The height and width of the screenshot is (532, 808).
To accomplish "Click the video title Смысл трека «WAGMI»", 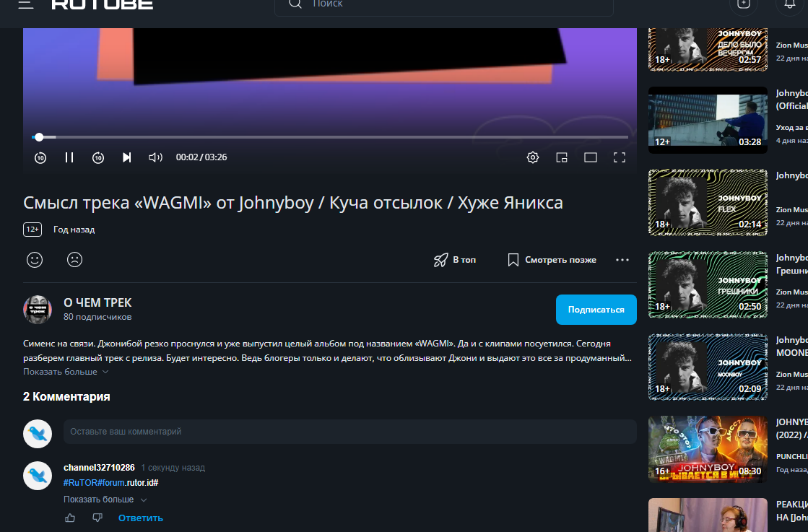I will tap(292, 203).
